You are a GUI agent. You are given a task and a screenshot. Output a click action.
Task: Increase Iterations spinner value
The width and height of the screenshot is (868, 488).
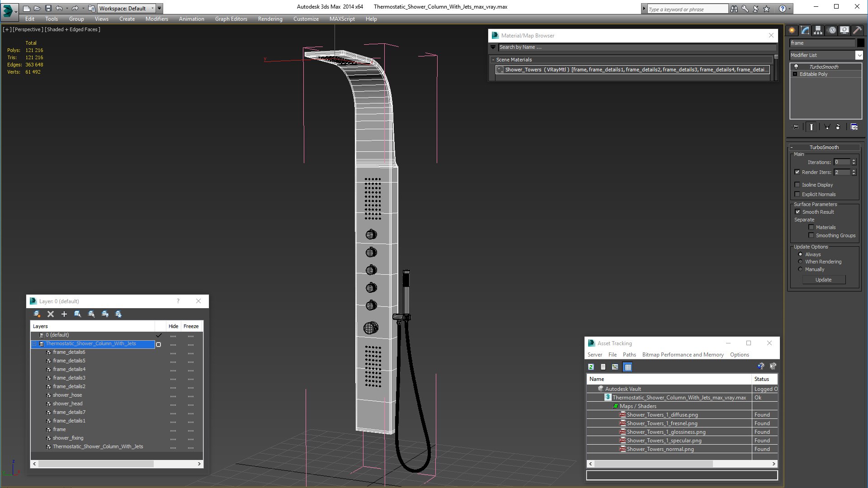click(x=854, y=160)
